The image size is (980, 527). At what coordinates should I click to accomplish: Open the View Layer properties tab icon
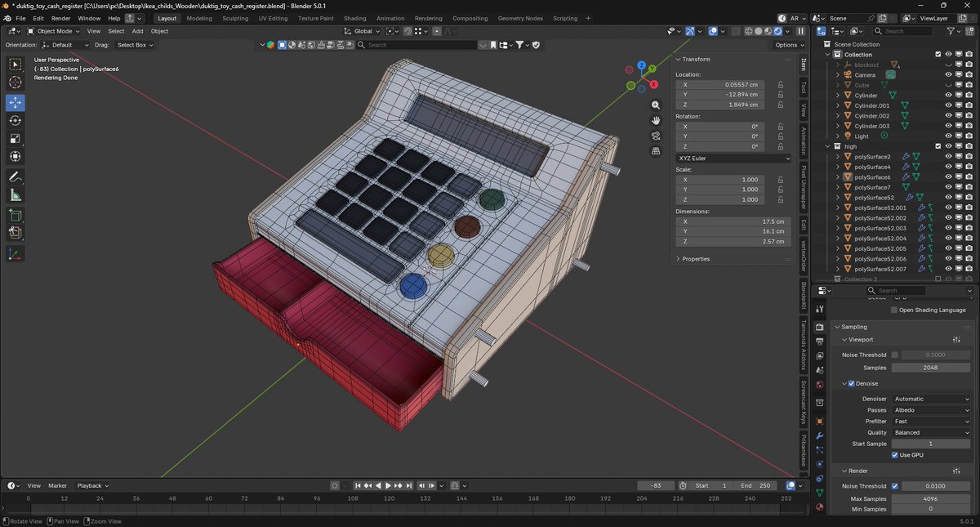coord(820,355)
